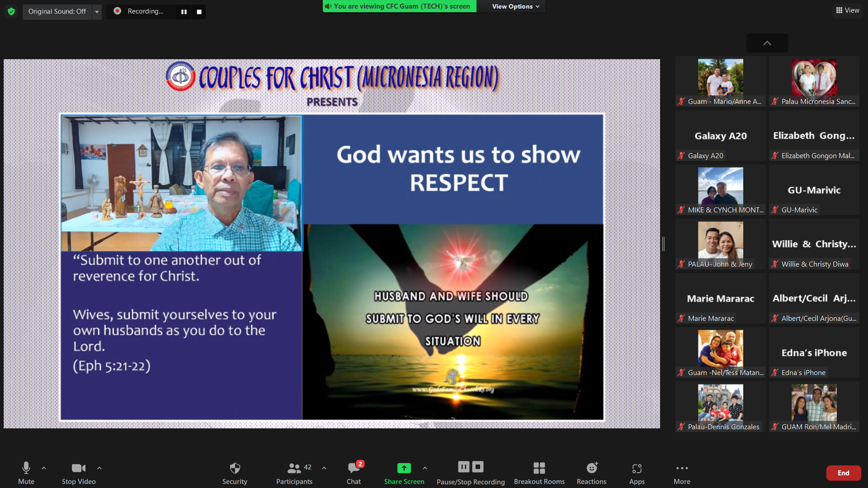This screenshot has height=488, width=868.
Task: Expand audio options next to Mute
Action: pyautogui.click(x=44, y=468)
